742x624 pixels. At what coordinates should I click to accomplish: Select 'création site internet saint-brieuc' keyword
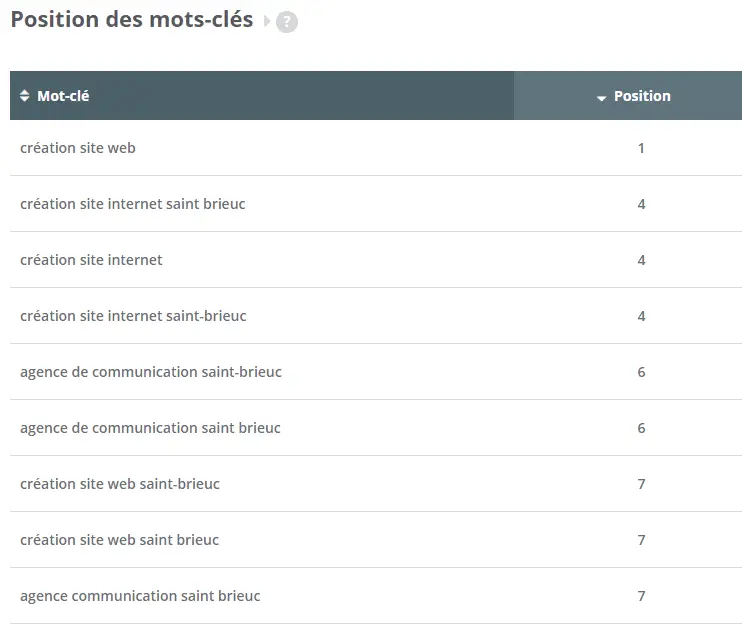(133, 316)
